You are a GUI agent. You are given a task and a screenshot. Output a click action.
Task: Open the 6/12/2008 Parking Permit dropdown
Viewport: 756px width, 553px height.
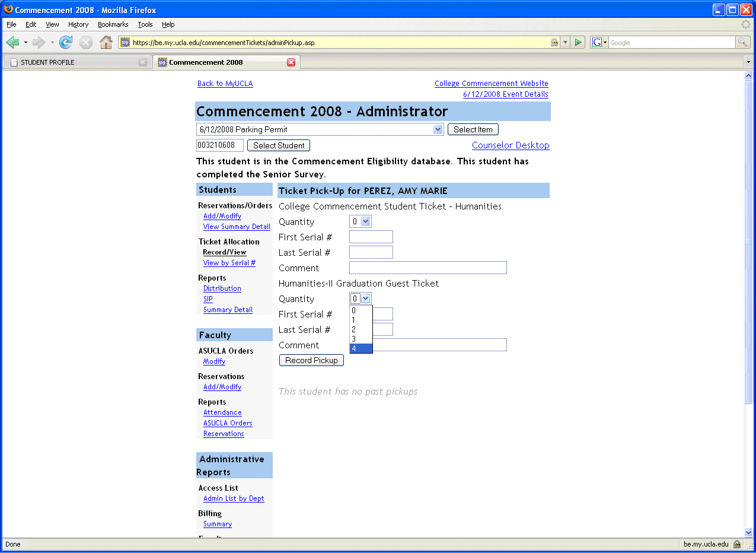pyautogui.click(x=438, y=129)
